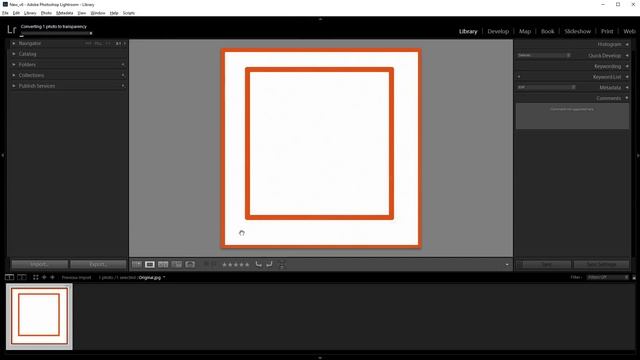This screenshot has height=360, width=640.
Task: Open the Library menu
Action: 30,13
